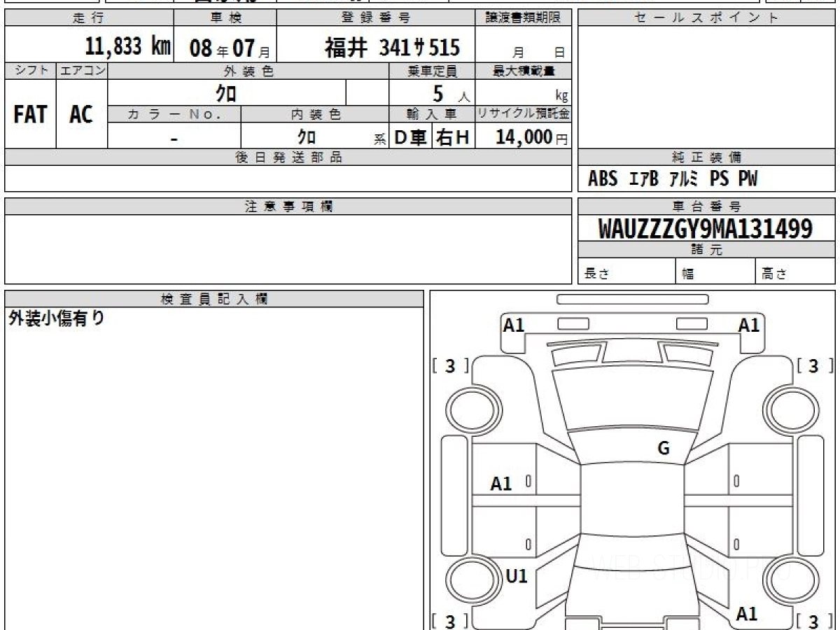Click the A1 mark near the rear-right wheel
The width and height of the screenshot is (840, 630).
pyautogui.click(x=748, y=614)
